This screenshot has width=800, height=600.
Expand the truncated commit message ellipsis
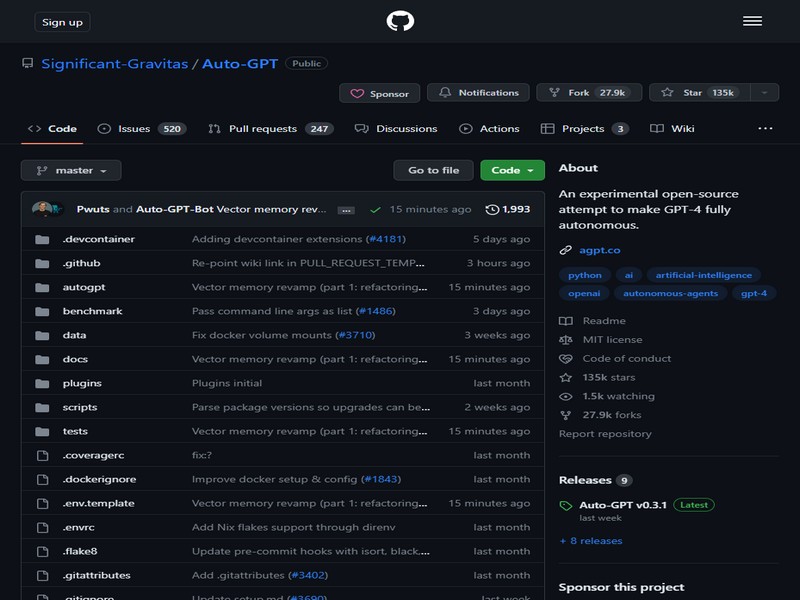(x=345, y=209)
